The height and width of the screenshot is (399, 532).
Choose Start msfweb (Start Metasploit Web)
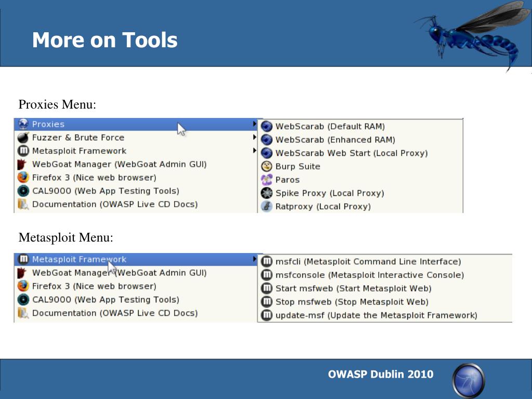pyautogui.click(x=385, y=288)
